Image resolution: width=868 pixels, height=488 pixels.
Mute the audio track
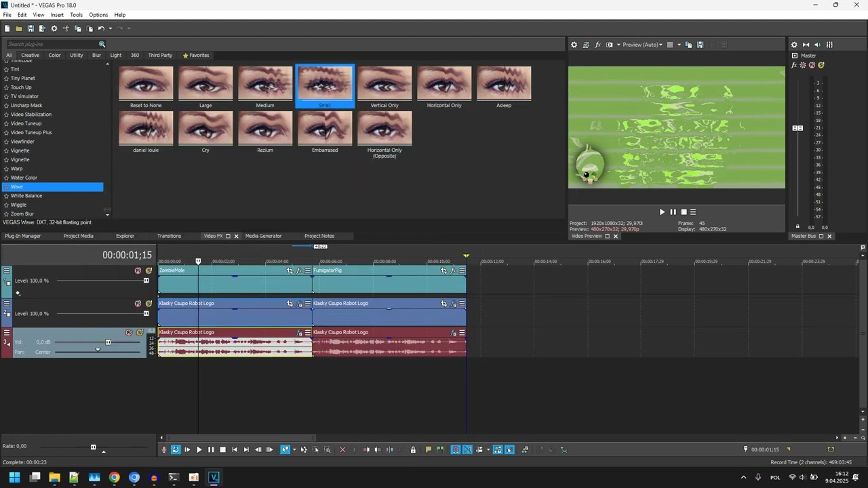coord(129,332)
